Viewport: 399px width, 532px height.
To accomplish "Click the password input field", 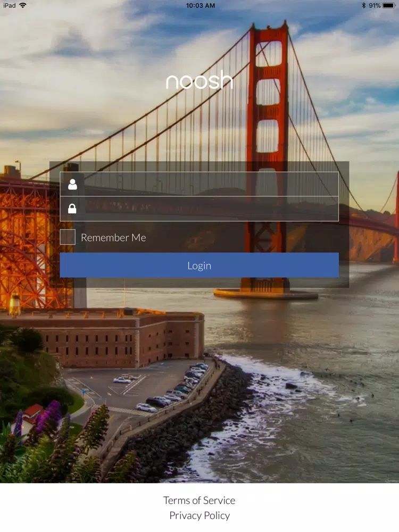I will click(199, 209).
